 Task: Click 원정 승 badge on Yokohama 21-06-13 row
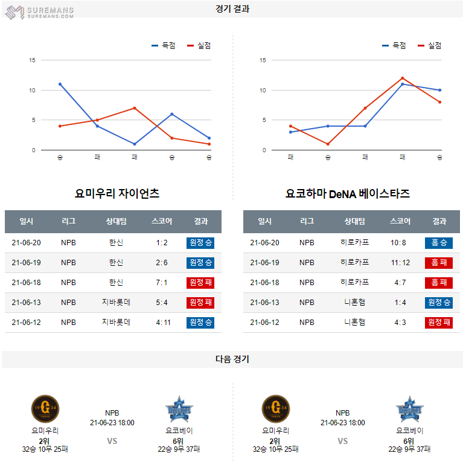click(x=439, y=303)
